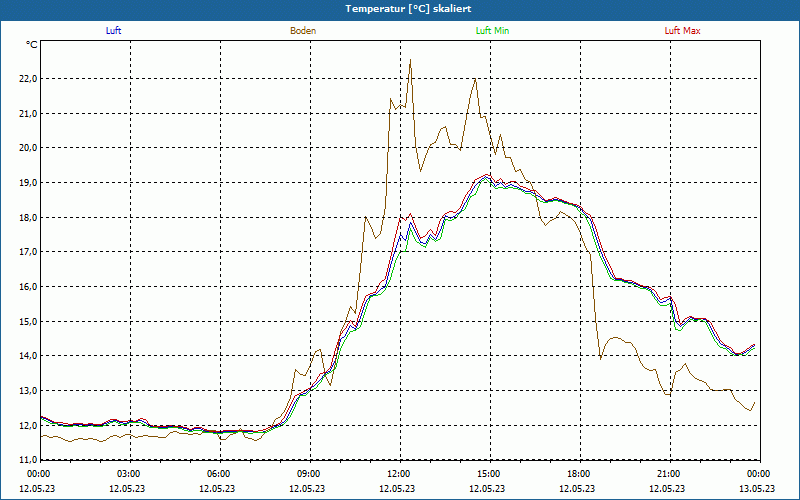The width and height of the screenshot is (800, 500).
Task: Click the 21,0 y-axis value
Action: coord(28,113)
